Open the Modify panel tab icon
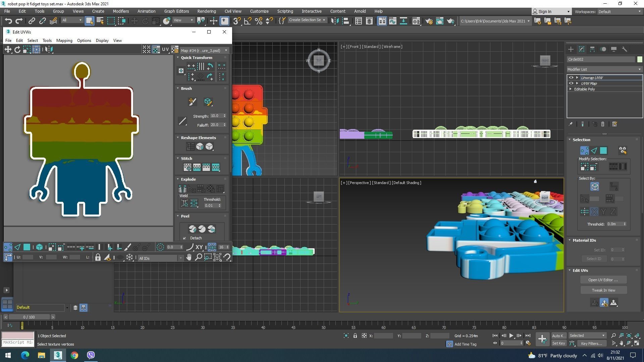644x362 pixels. (582, 49)
